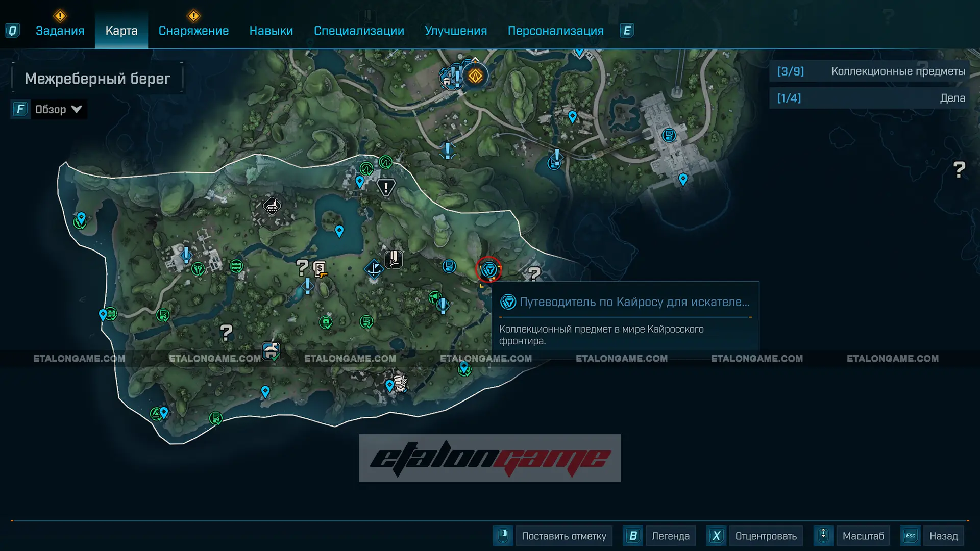
Task: Open the Снаряжение tab
Action: (x=193, y=31)
